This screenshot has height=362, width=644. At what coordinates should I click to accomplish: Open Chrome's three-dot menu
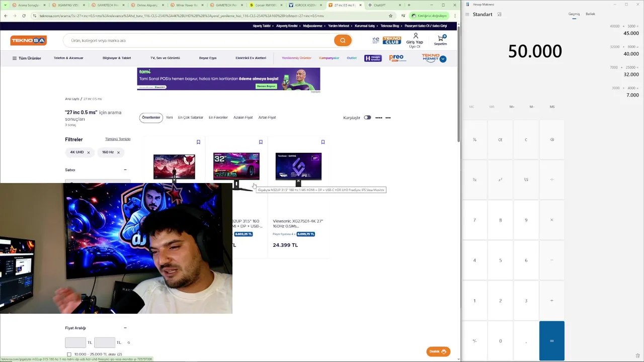[455, 16]
